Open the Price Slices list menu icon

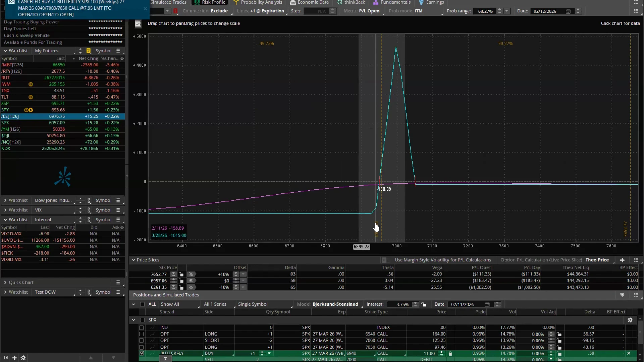pos(636,260)
